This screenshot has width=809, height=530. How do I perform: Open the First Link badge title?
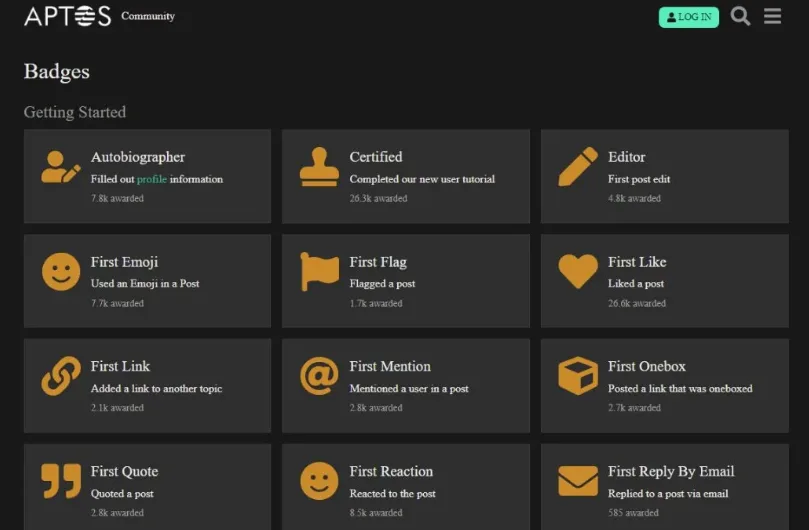120,366
